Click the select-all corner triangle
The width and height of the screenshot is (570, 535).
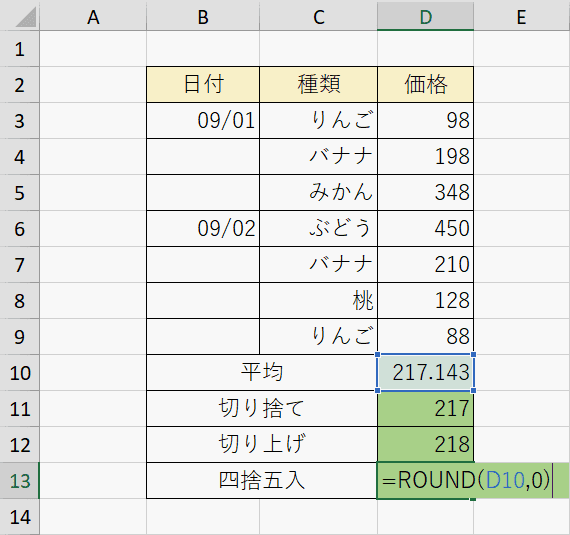(x=26, y=17)
